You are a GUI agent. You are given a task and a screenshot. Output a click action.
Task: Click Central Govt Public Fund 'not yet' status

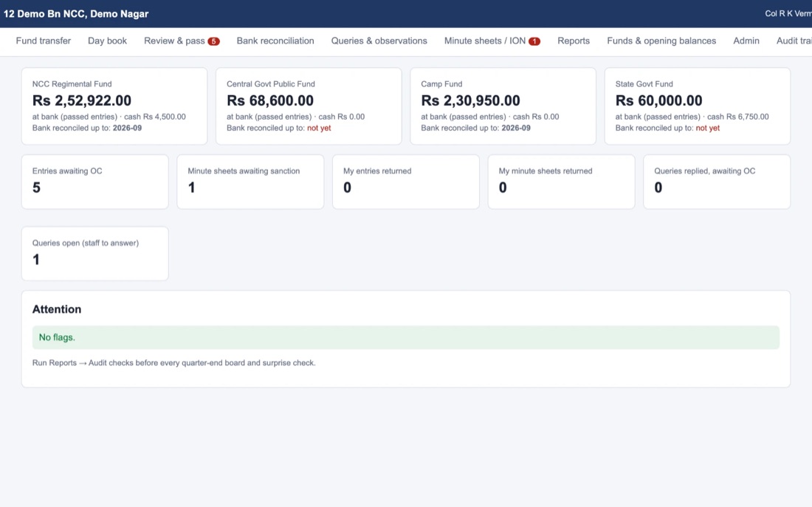click(x=319, y=128)
